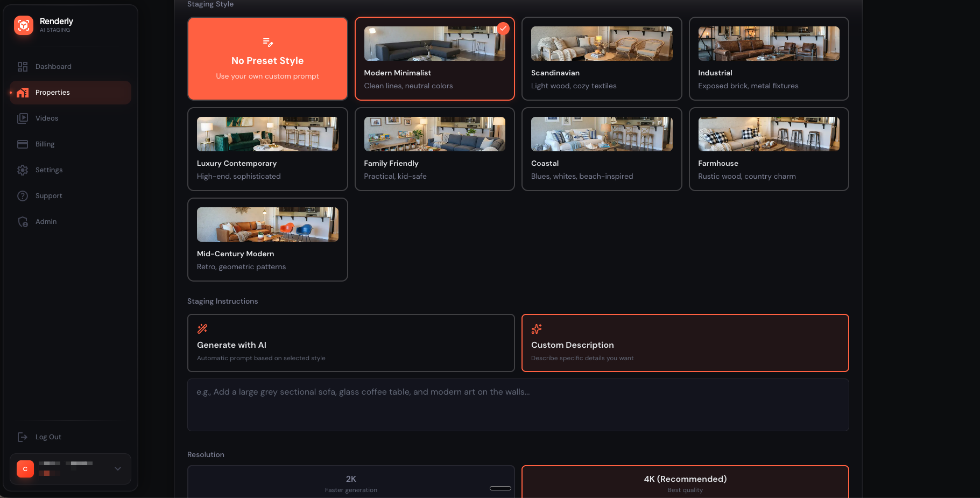Image resolution: width=980 pixels, height=498 pixels.
Task: Click the Renderly logo icon
Action: click(x=24, y=25)
